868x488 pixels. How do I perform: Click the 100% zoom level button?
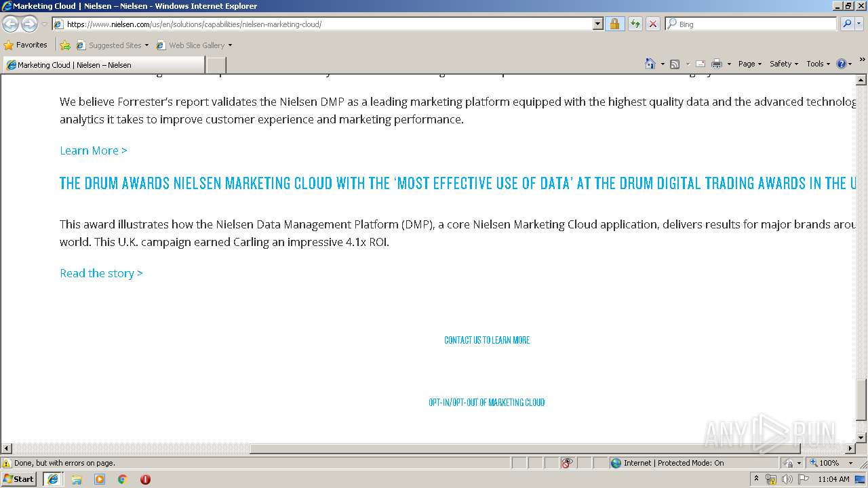tap(825, 463)
